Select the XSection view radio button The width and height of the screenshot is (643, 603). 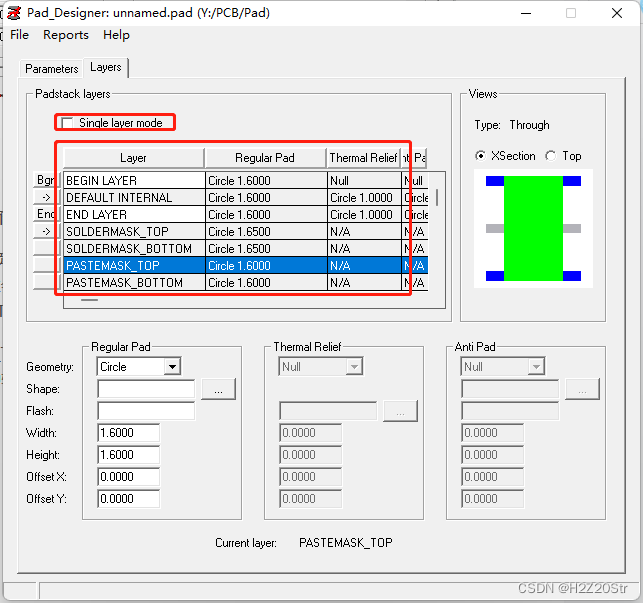coord(480,156)
